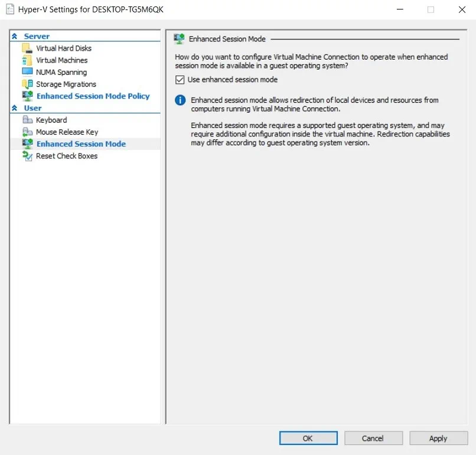Collapse the Server section chevron

tap(15, 37)
